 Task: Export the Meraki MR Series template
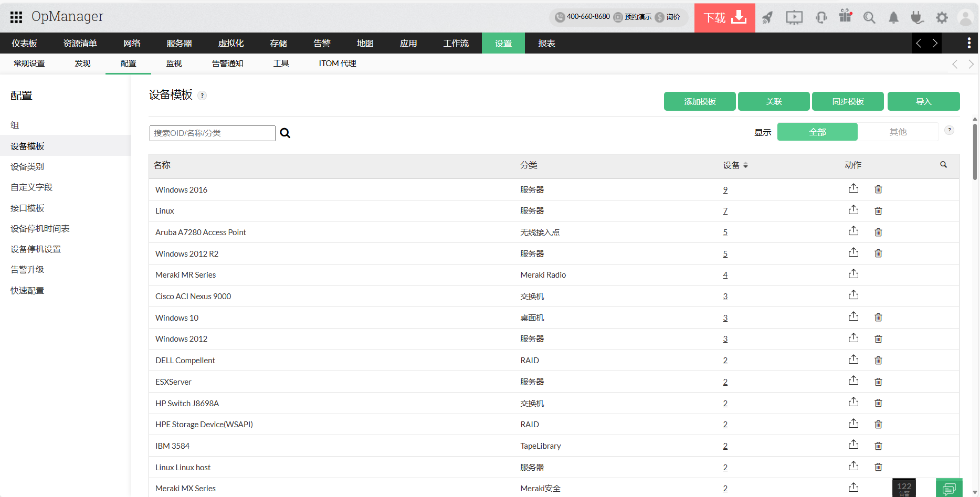point(853,274)
